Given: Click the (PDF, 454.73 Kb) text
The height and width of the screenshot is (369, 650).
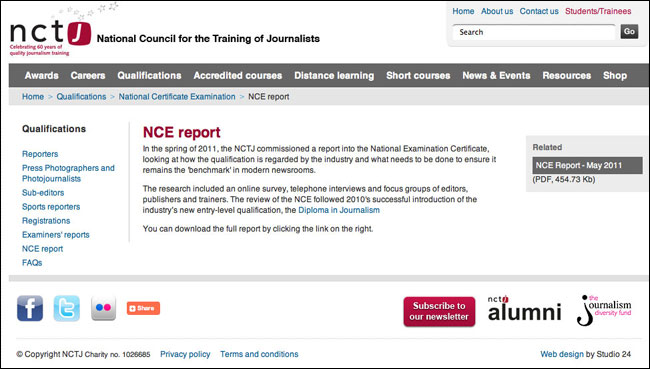Looking at the screenshot, I should coord(564,180).
